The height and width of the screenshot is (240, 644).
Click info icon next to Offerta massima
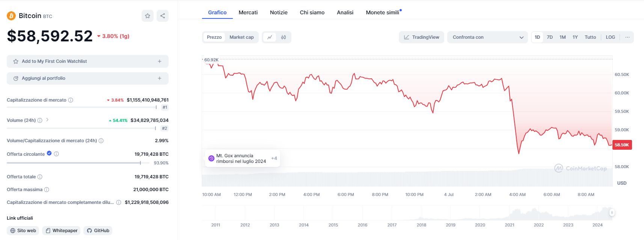coord(47,190)
